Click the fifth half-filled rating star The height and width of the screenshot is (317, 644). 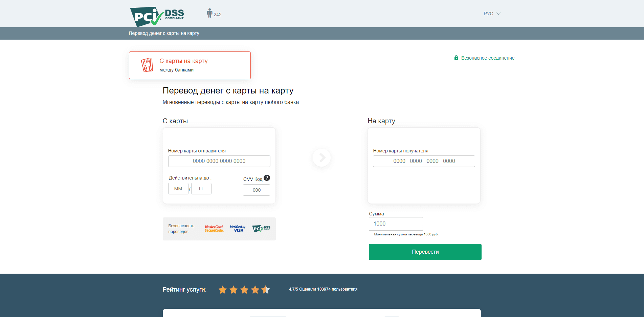pyautogui.click(x=266, y=290)
